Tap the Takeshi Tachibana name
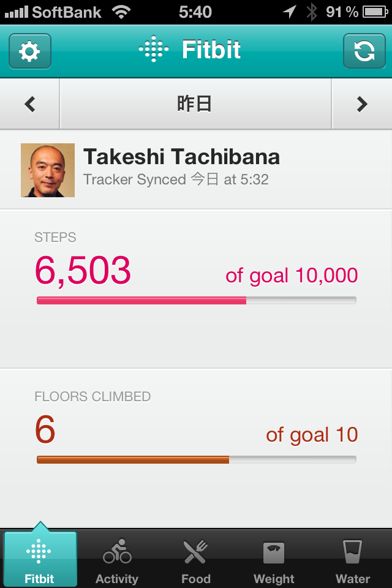Screen dimensions: 392x588 point(181,157)
